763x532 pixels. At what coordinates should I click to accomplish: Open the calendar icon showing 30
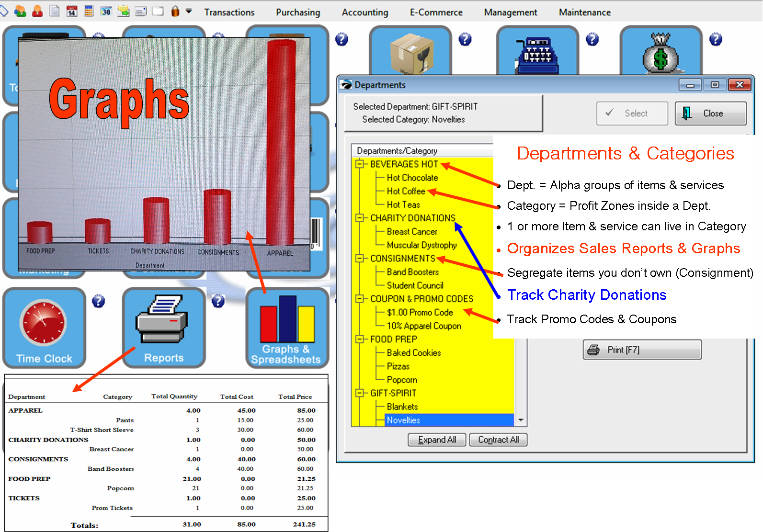106,11
